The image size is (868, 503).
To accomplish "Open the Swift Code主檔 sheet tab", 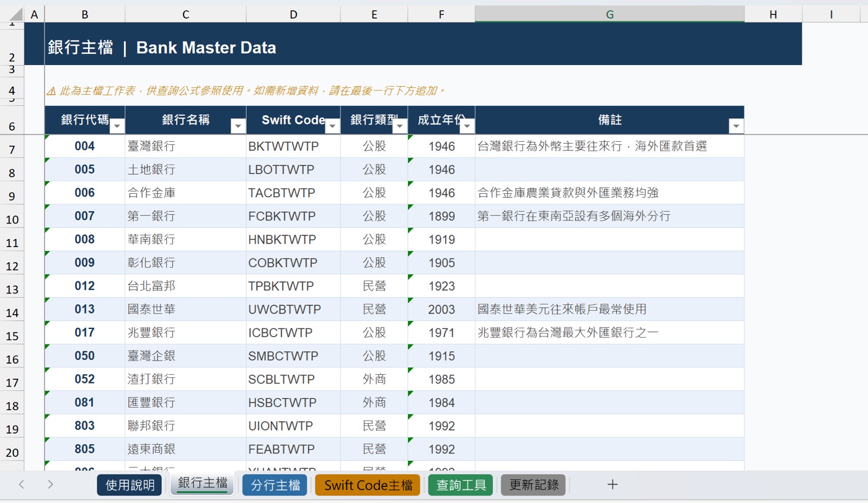I will point(368,485).
